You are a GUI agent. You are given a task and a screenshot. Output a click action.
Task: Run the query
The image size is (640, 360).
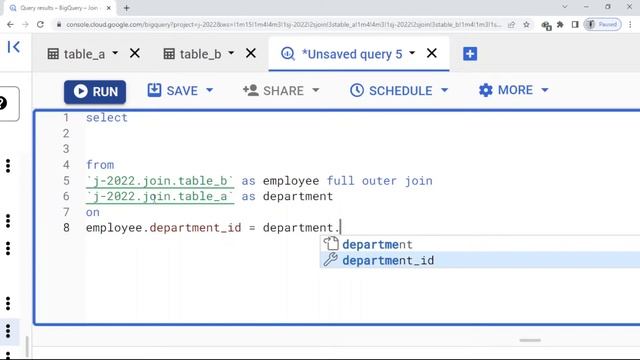[95, 91]
